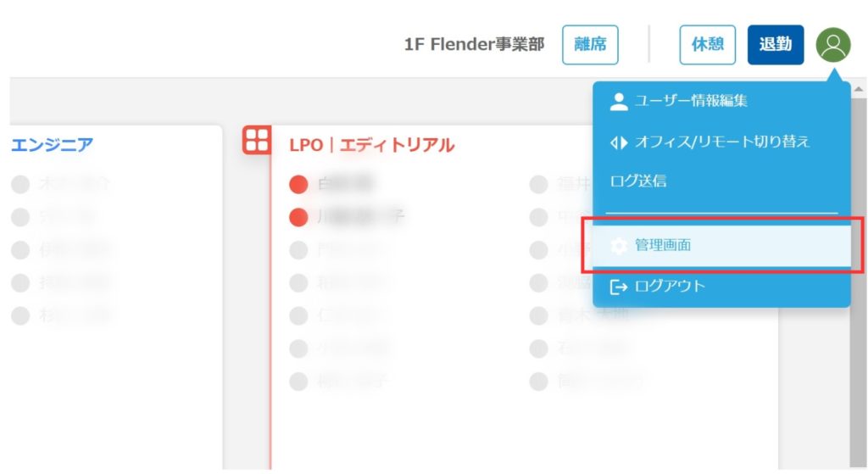This screenshot has height=474, width=868.
Task: Click the ログアウト exit-arrow icon
Action: (x=619, y=287)
